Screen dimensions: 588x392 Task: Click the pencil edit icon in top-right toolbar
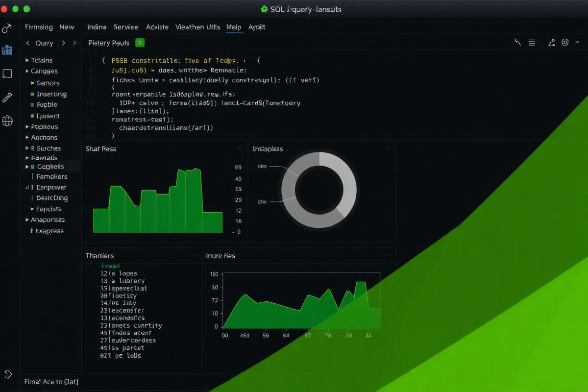(552, 43)
